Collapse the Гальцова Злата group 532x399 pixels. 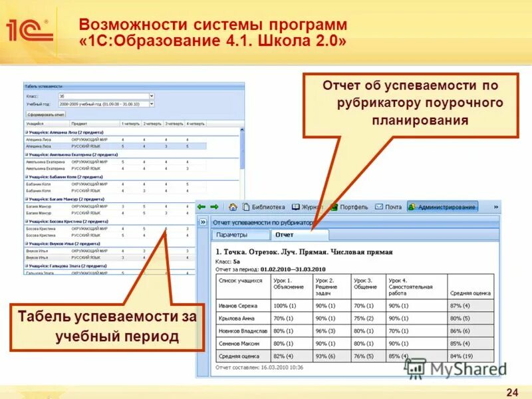pos(27,266)
